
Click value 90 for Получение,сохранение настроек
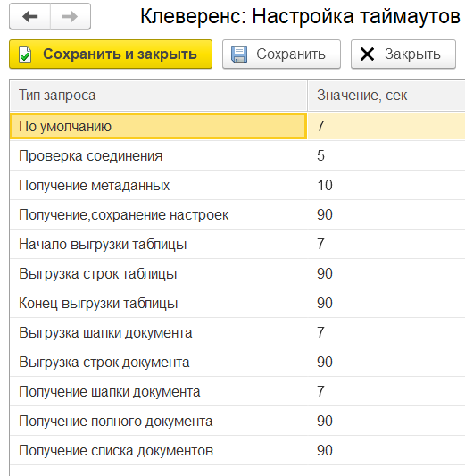click(x=325, y=214)
